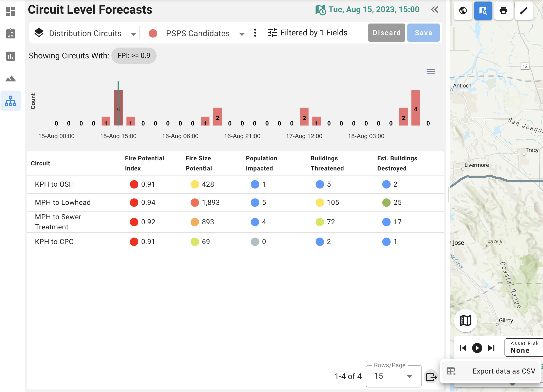Open the checklist report sidebar icon
This screenshot has height=392, width=543.
(x=11, y=34)
